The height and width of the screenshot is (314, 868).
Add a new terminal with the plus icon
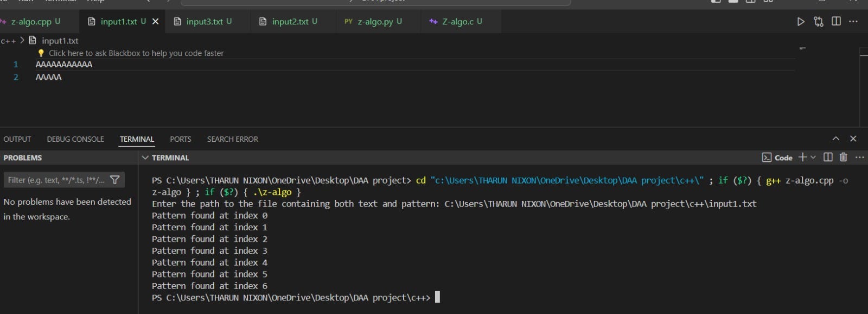click(x=803, y=157)
